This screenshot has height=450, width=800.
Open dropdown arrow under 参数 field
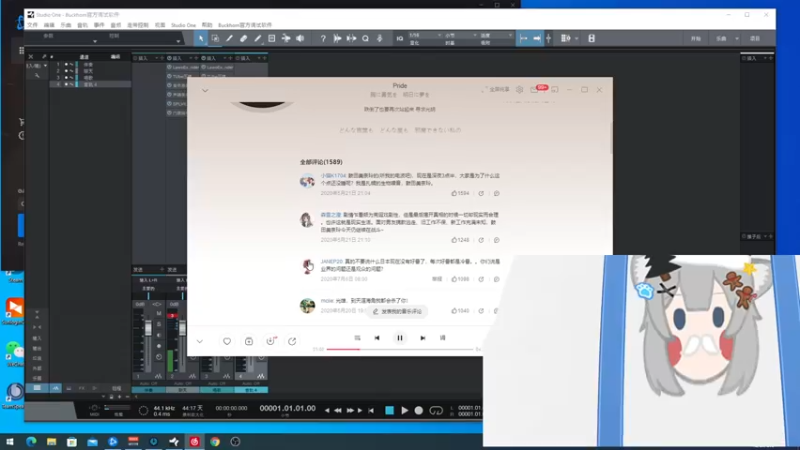[x=95, y=41]
